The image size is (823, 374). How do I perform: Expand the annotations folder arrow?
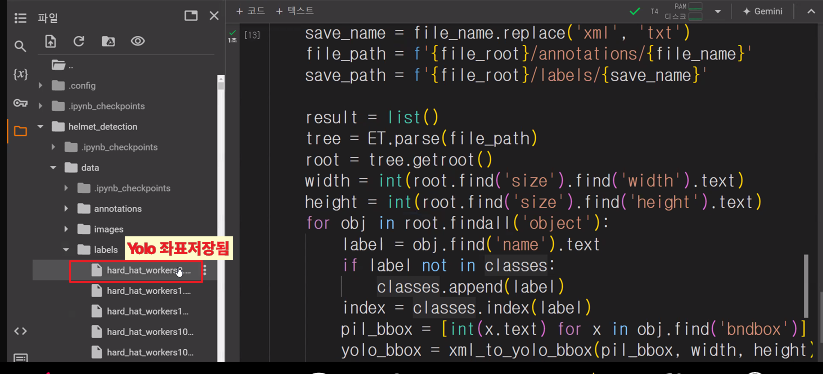click(66, 209)
